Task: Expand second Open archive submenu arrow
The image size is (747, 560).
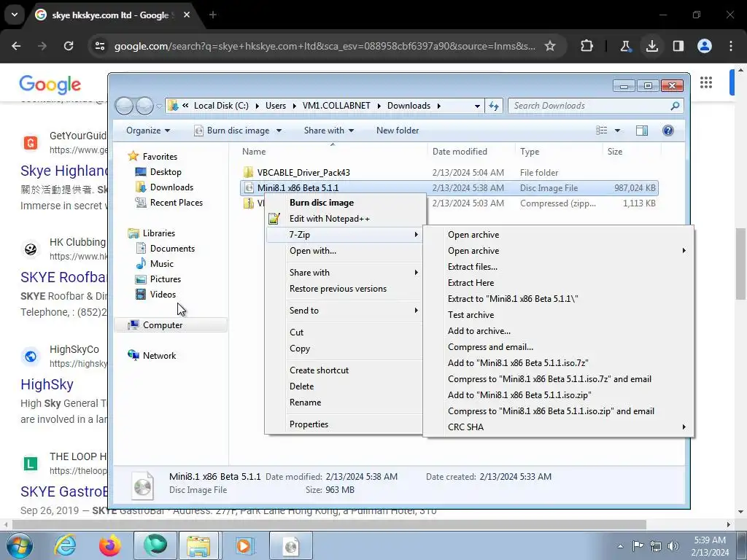Action: 684,251
